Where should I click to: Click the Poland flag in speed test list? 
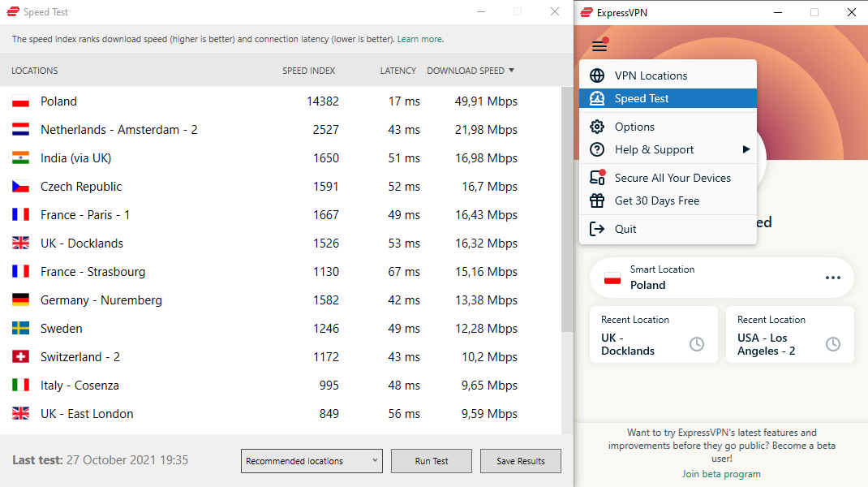pyautogui.click(x=20, y=101)
